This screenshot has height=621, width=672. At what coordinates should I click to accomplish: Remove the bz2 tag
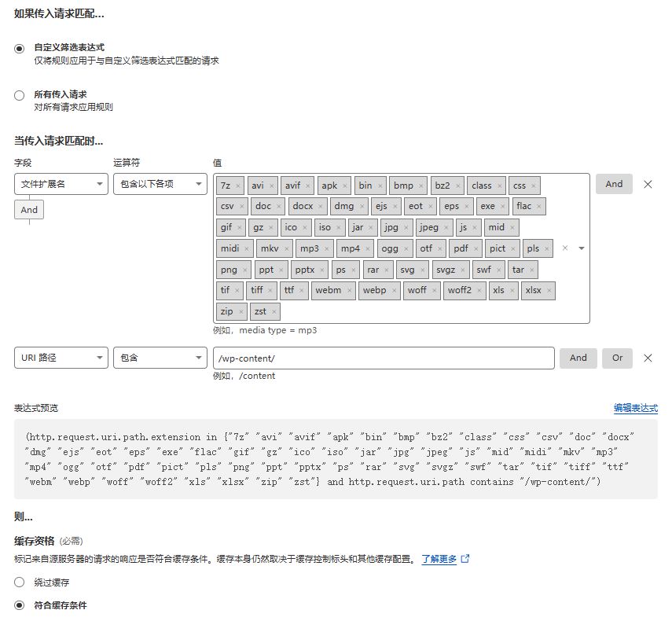point(457,186)
